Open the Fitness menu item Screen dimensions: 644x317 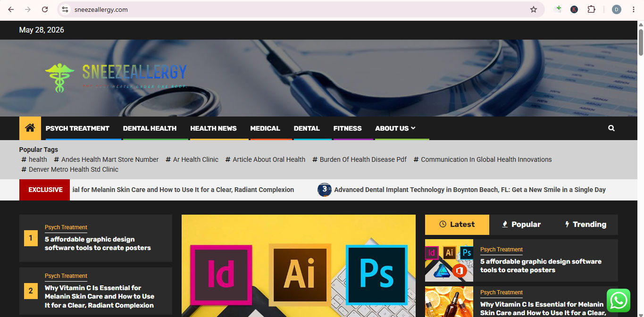click(x=347, y=128)
